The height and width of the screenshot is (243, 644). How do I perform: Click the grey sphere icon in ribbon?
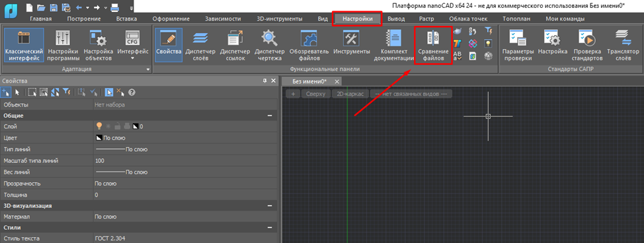(x=488, y=56)
